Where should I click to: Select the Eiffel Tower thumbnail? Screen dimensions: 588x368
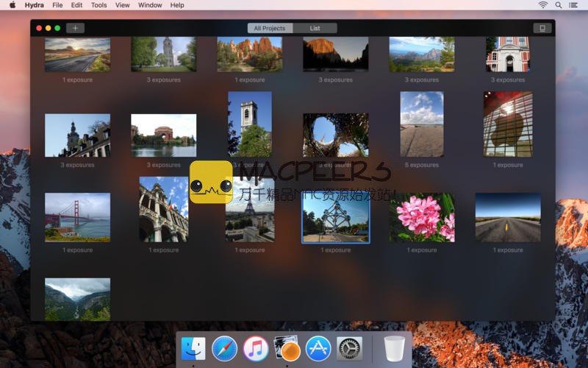[x=250, y=210]
